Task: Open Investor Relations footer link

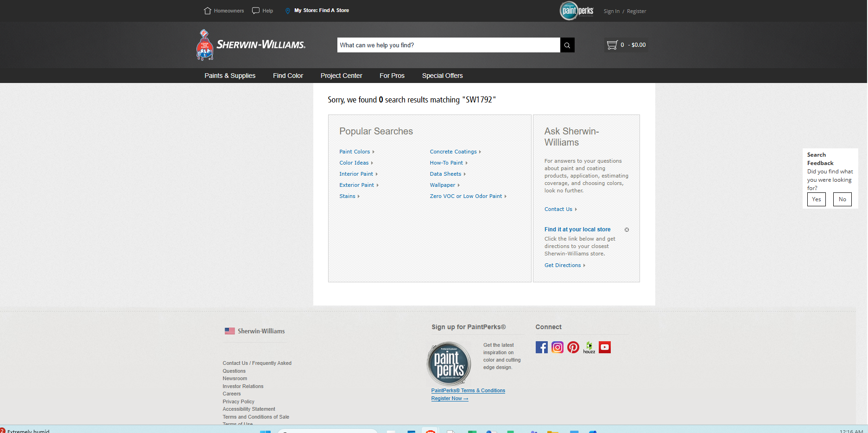Action: click(x=243, y=386)
